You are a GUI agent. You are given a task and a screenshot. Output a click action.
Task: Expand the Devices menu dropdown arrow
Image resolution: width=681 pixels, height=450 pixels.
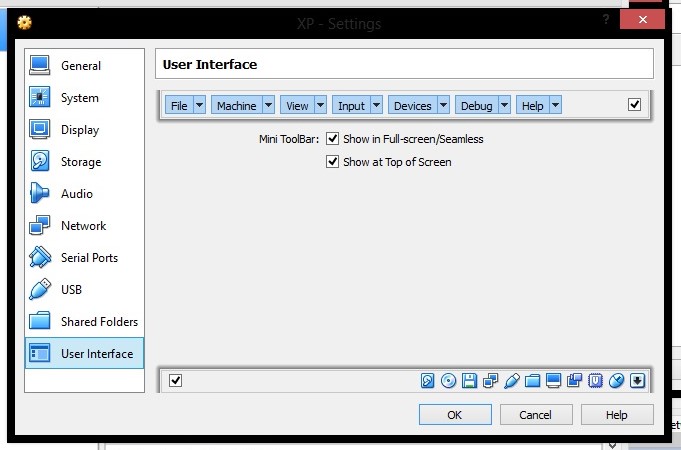(443, 105)
